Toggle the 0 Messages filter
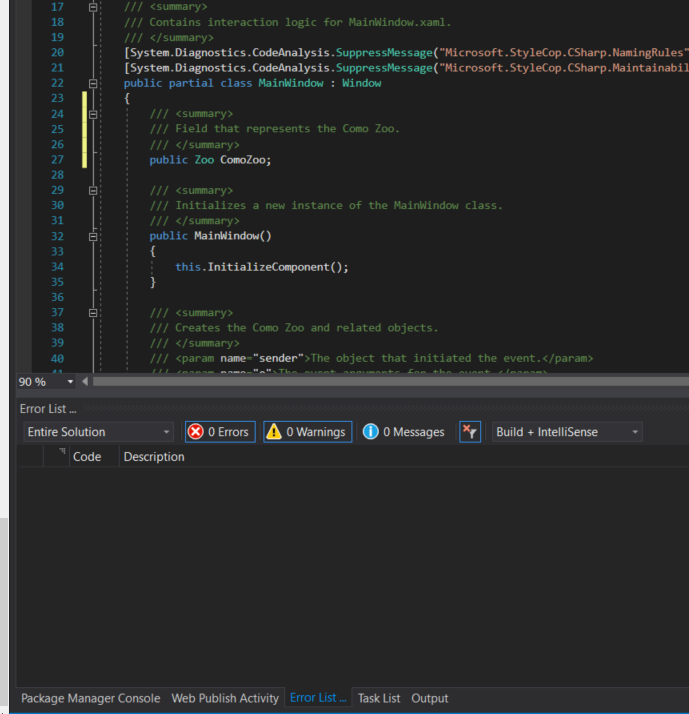The height and width of the screenshot is (714, 689). (x=403, y=432)
